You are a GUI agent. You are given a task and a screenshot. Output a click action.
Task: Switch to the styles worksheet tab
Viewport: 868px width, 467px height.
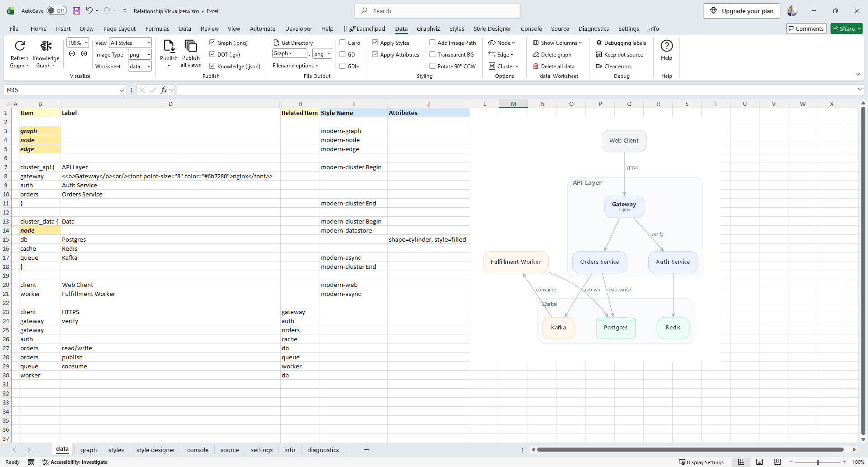tap(116, 450)
